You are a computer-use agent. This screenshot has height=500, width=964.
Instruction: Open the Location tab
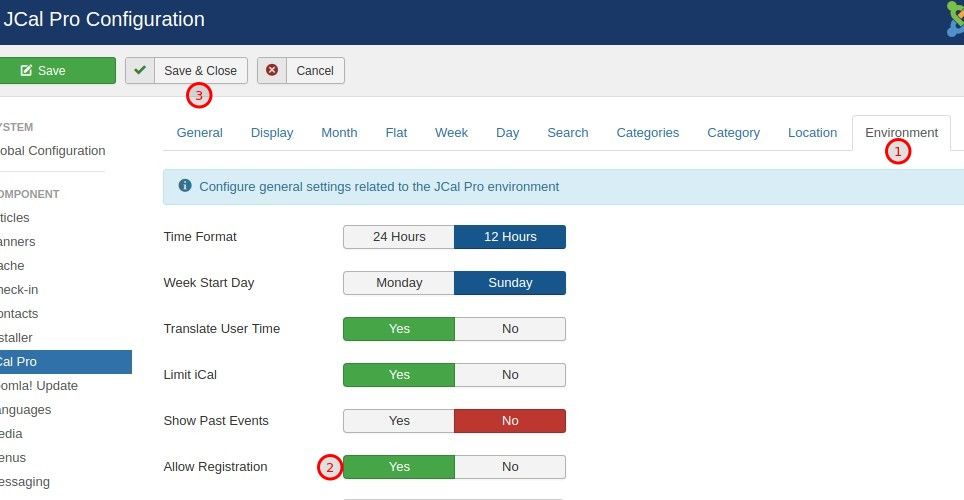click(812, 133)
